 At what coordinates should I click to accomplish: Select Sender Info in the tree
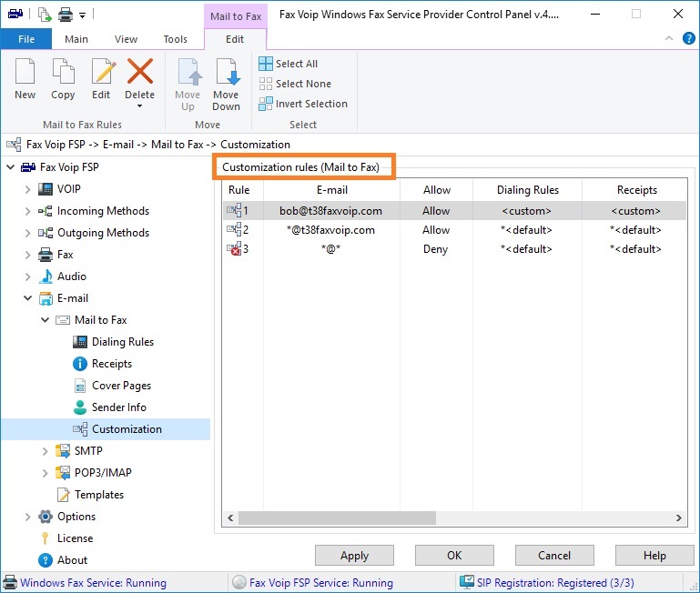(x=118, y=407)
